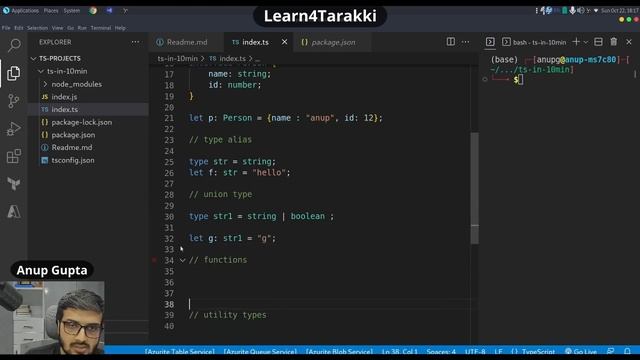Click the feedback icon in status bar
Image resolution: width=640 pixels, height=360 pixels.
click(611, 351)
